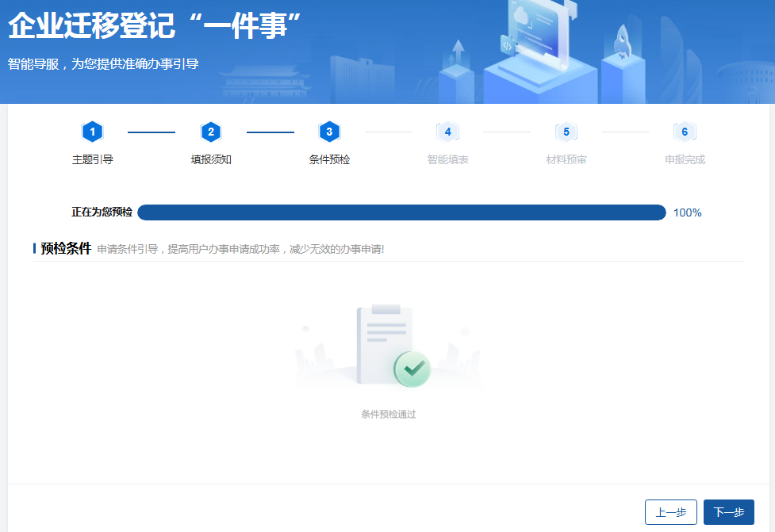
Task: Select the step 5 hexagon icon
Action: [566, 132]
